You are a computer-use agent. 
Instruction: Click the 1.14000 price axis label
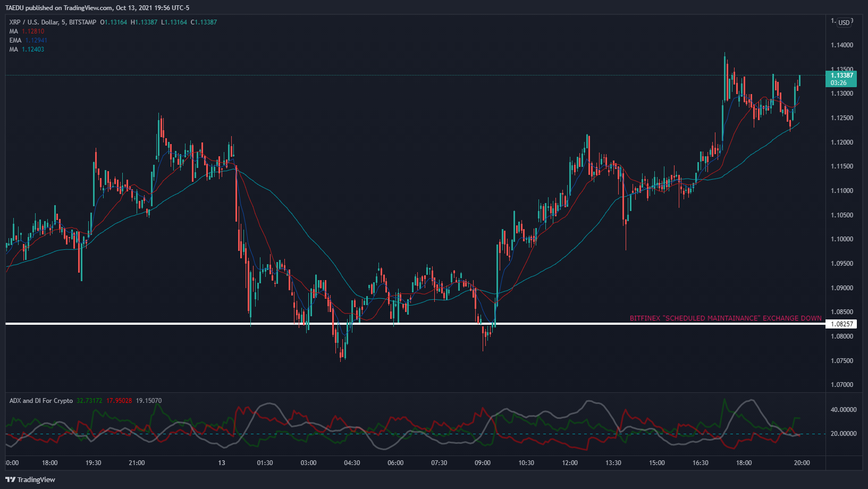(x=842, y=45)
